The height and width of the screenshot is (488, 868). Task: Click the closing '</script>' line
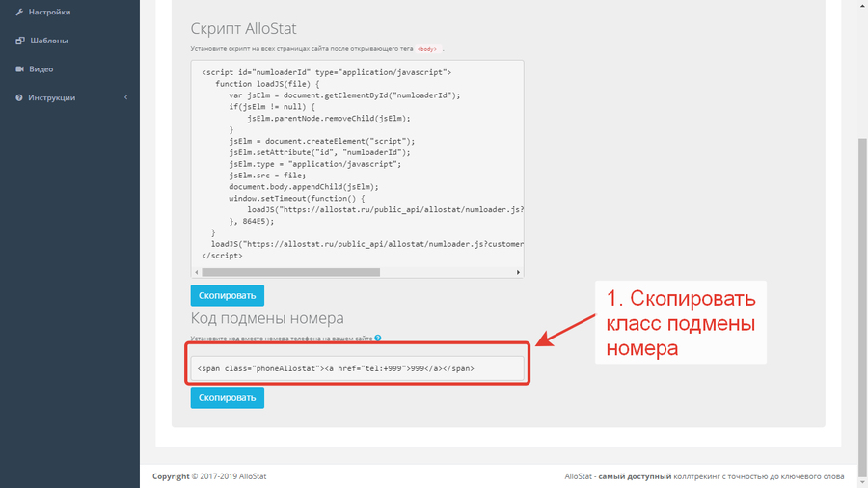point(222,256)
